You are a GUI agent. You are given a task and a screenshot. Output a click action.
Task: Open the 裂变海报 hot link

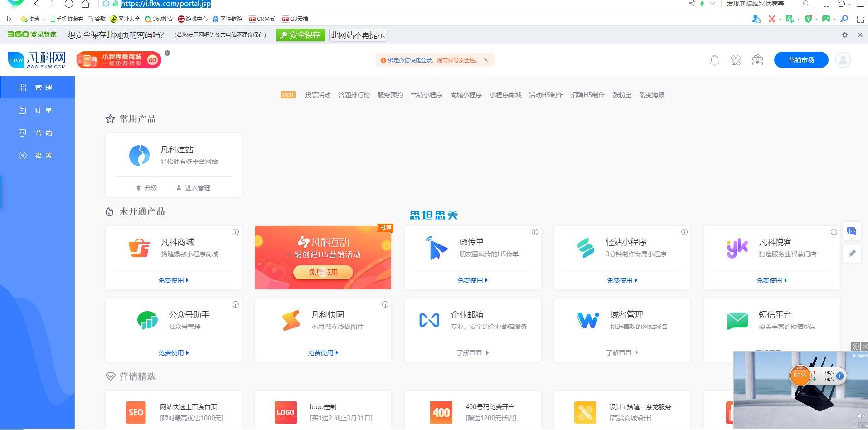652,95
